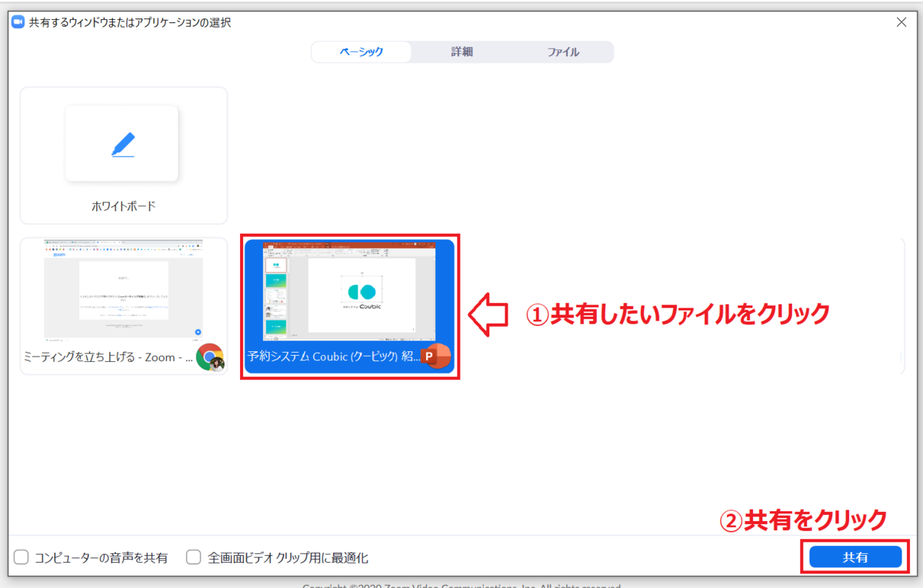Click the PowerPoint icon on the Coubic presentation tile
The height and width of the screenshot is (588, 923).
click(435, 357)
